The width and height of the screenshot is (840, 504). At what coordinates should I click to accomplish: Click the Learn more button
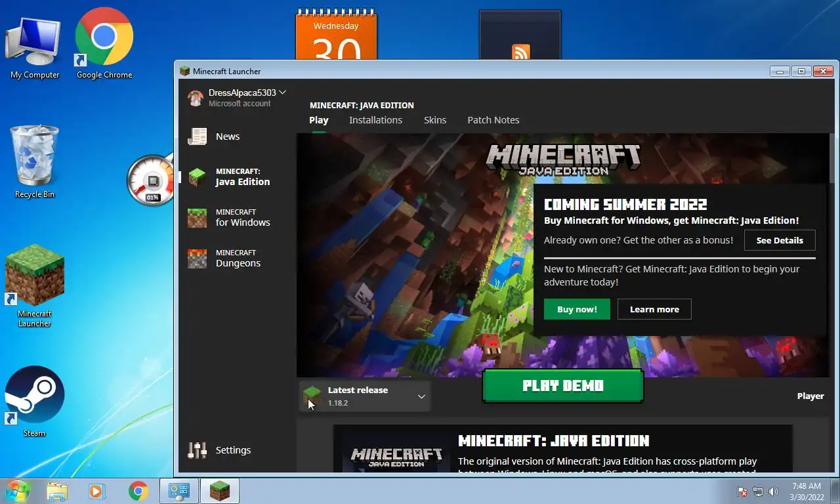[x=654, y=309]
